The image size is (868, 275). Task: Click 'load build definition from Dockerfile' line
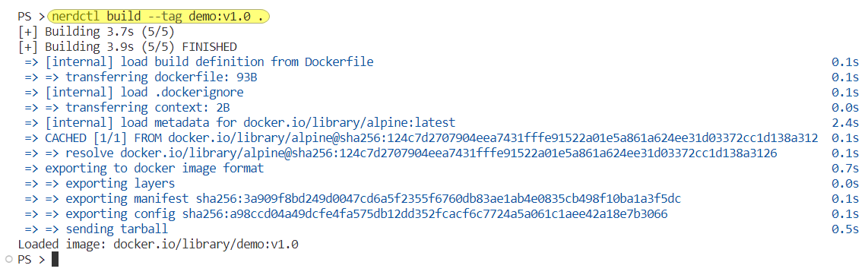point(198,62)
